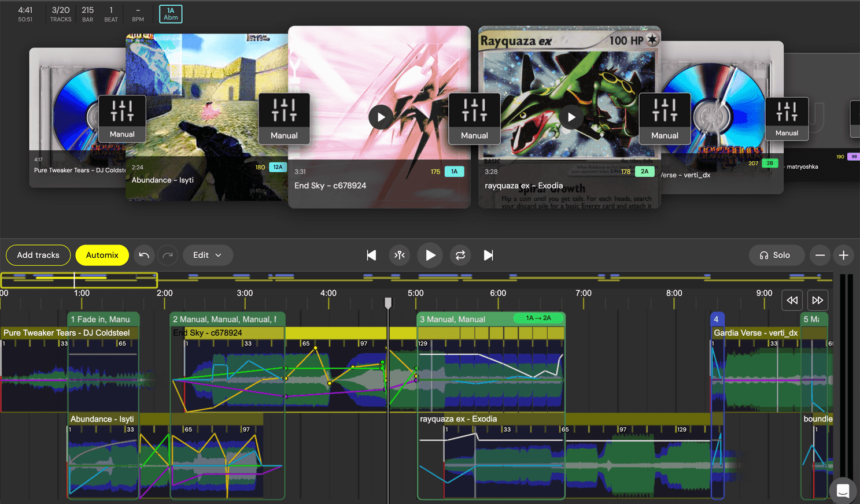Click the Add tracks button
The image size is (860, 504).
pos(38,255)
